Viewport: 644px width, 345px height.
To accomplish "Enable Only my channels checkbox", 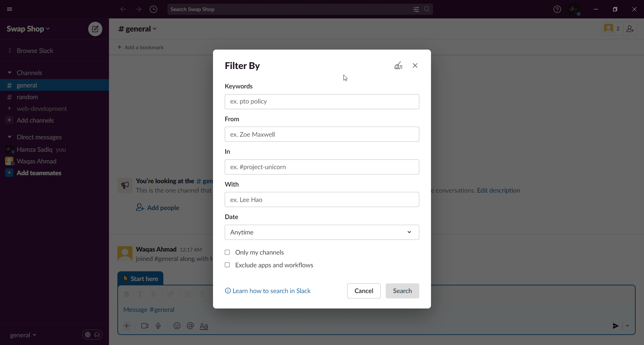I will click(x=227, y=252).
